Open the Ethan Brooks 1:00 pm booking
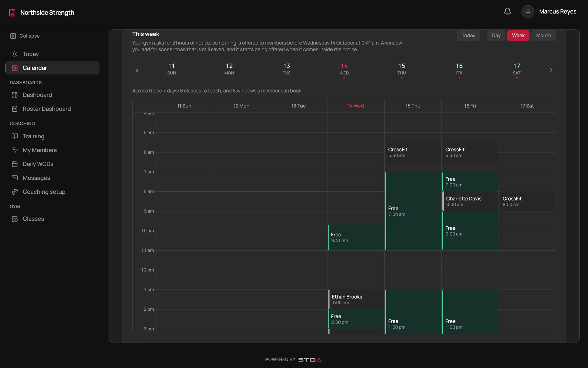 coord(356,299)
